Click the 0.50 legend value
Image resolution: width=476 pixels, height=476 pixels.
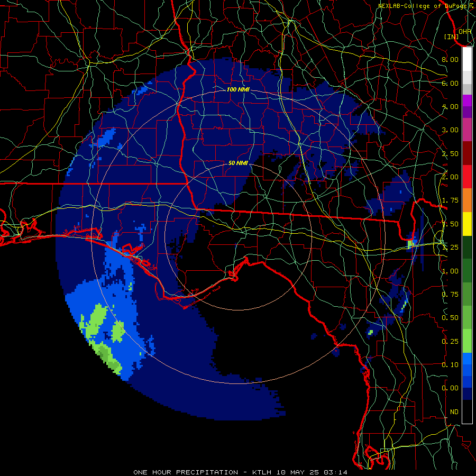(x=450, y=318)
